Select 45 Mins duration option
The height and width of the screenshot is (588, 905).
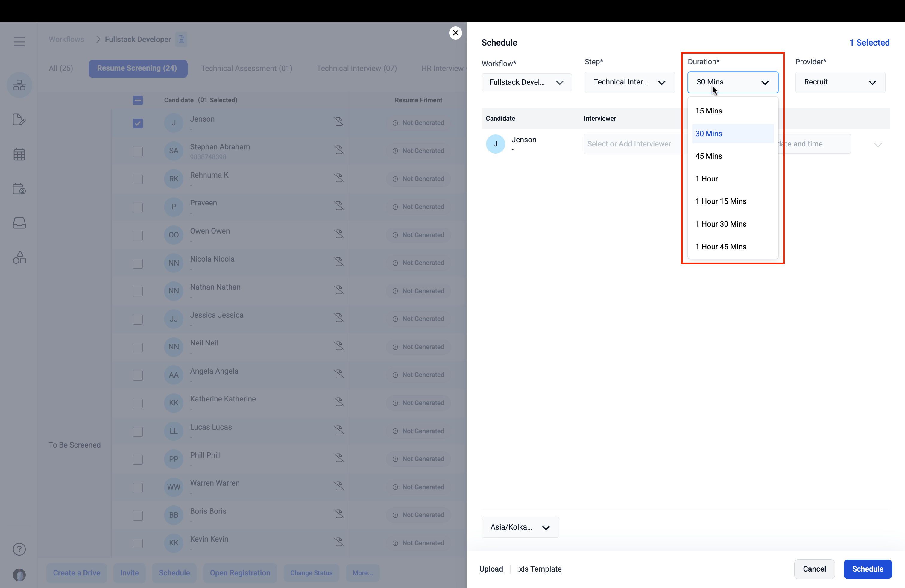coord(709,156)
